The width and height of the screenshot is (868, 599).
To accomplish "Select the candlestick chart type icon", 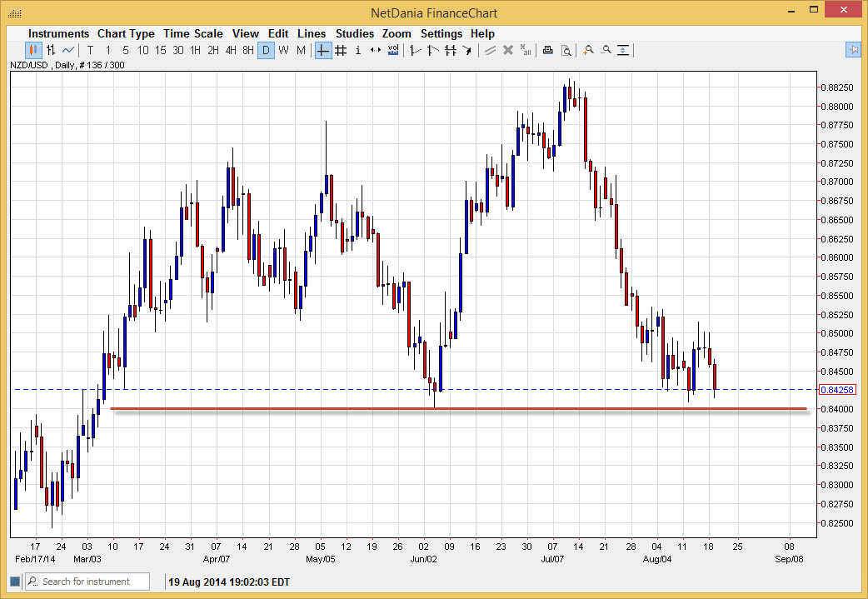I will tap(33, 51).
